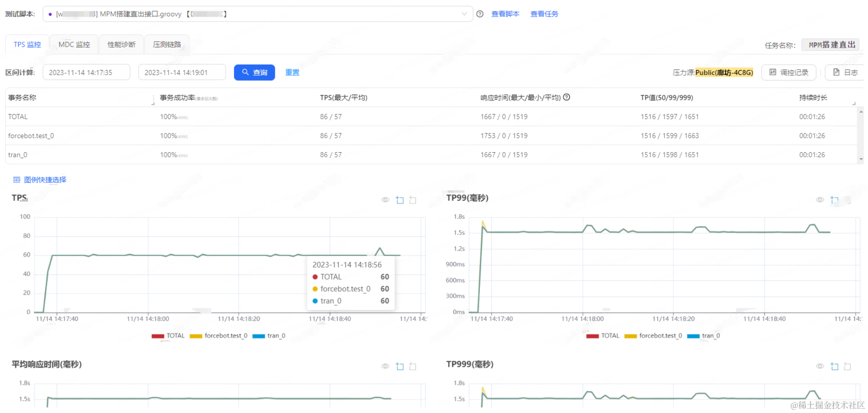Click the 事务名称 column header
The width and height of the screenshot is (868, 413).
pyautogui.click(x=22, y=98)
